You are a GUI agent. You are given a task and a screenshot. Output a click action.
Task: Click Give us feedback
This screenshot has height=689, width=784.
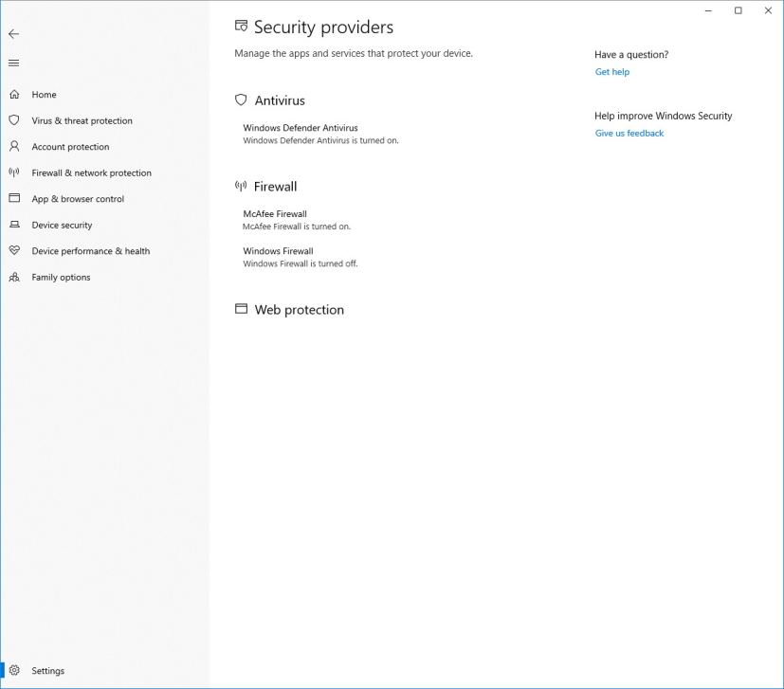click(629, 133)
